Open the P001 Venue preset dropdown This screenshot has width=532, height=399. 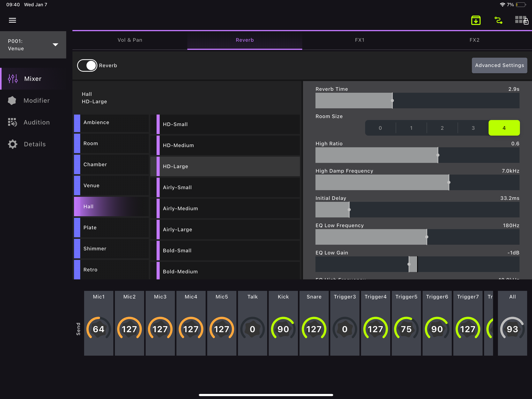tap(33, 45)
